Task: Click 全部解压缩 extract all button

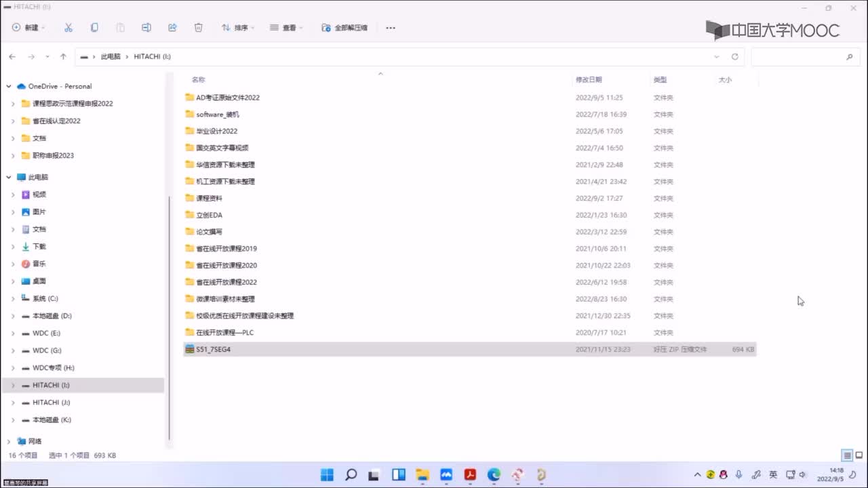Action: point(344,28)
